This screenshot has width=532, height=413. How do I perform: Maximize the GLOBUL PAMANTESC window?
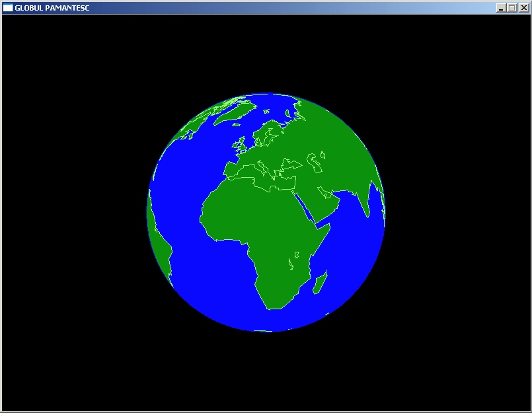(x=512, y=8)
